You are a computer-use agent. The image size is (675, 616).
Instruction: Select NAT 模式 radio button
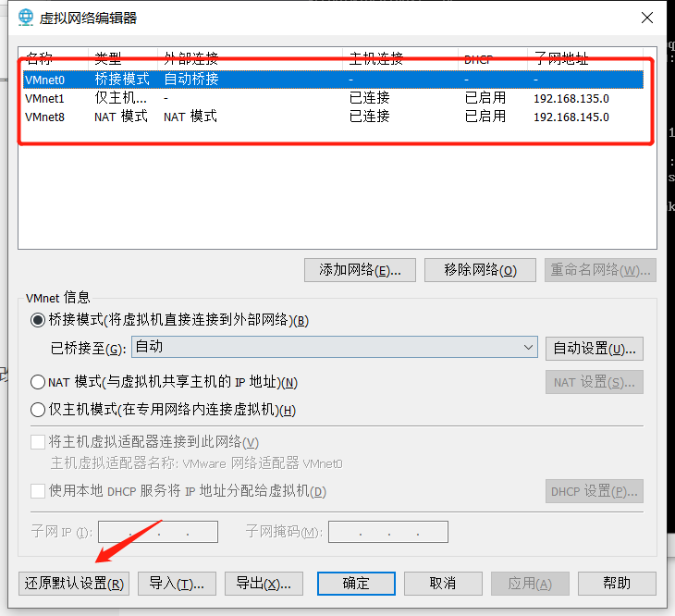click(38, 382)
